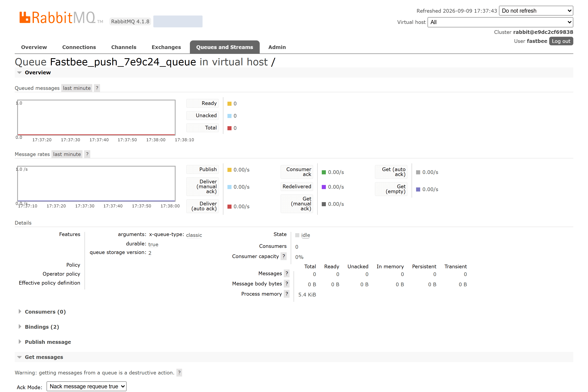Open help icon for Process memory
This screenshot has width=588, height=392.
(287, 294)
